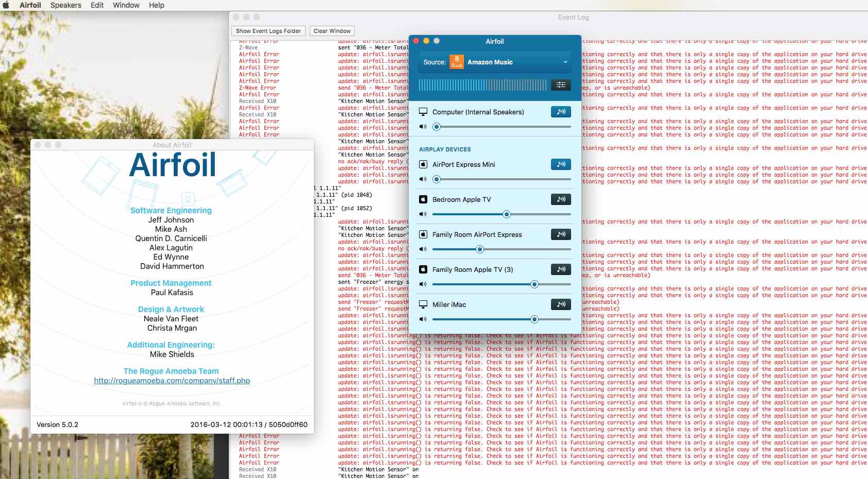Click the build date 2016-03-12 text

coord(249,425)
